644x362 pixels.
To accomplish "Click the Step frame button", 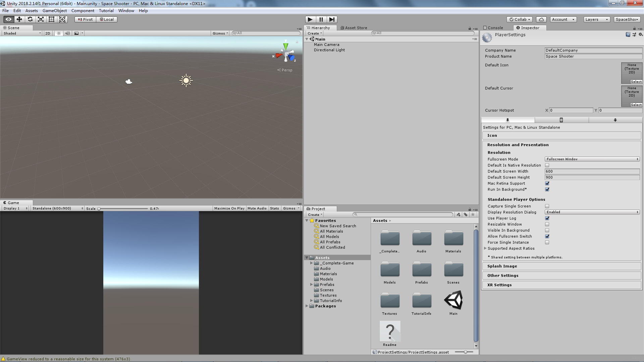I will click(332, 19).
